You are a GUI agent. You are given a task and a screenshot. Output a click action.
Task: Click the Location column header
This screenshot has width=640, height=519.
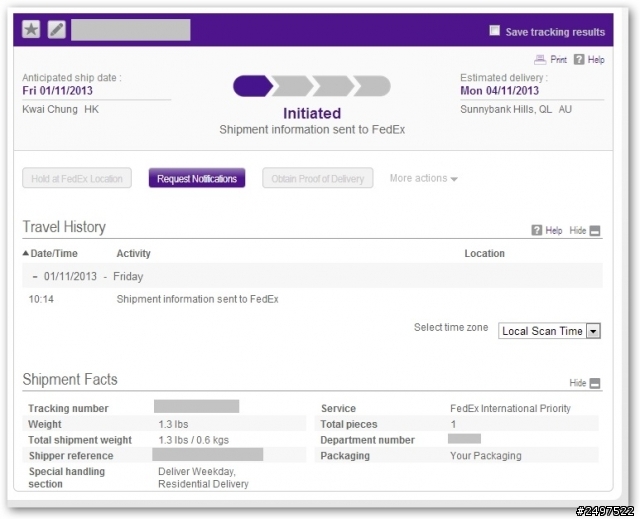coord(484,253)
